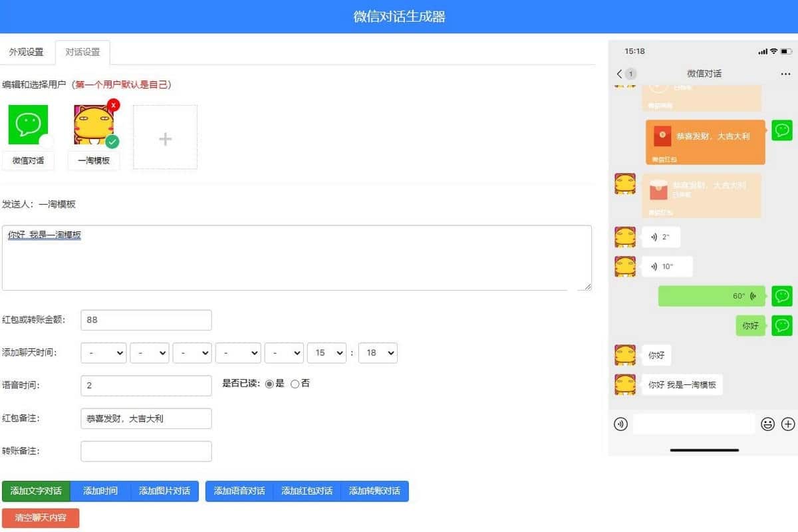798x532 pixels.
Task: Click yellow avatar beside the 2" voice message
Action: click(625, 237)
